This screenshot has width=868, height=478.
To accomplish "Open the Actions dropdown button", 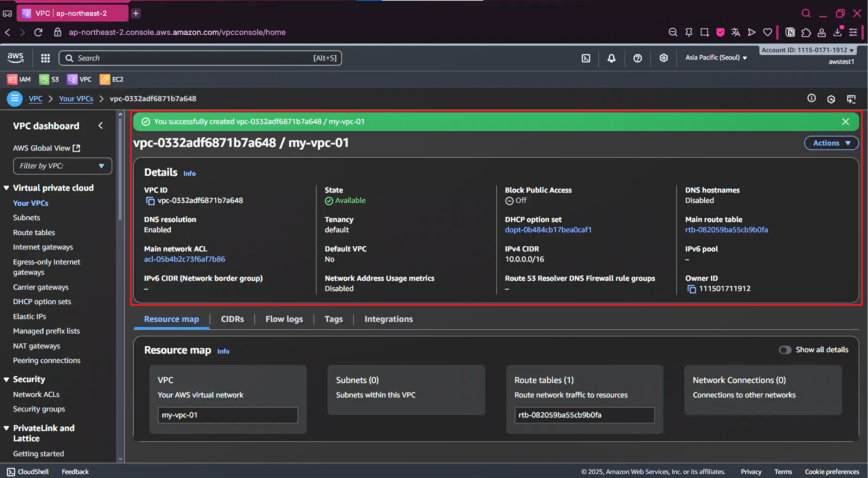I will pos(831,143).
